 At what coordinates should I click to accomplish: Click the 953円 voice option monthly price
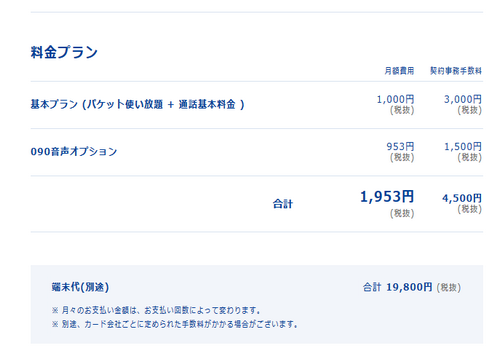pos(400,146)
